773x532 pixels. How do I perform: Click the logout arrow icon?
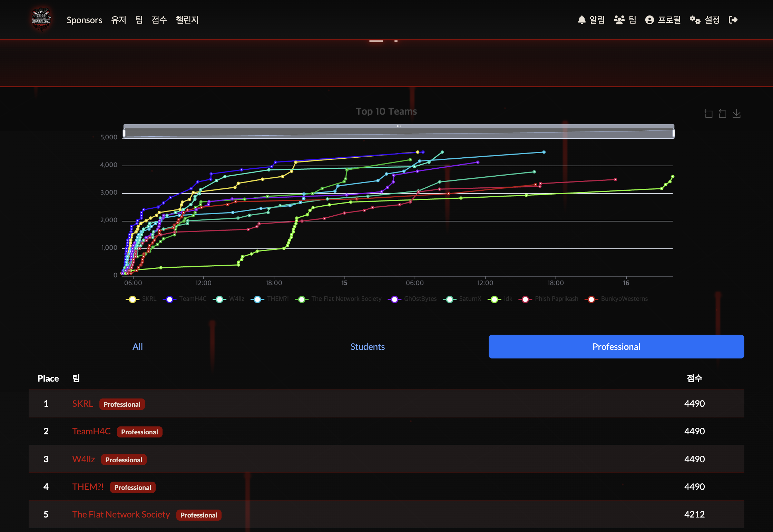733,20
